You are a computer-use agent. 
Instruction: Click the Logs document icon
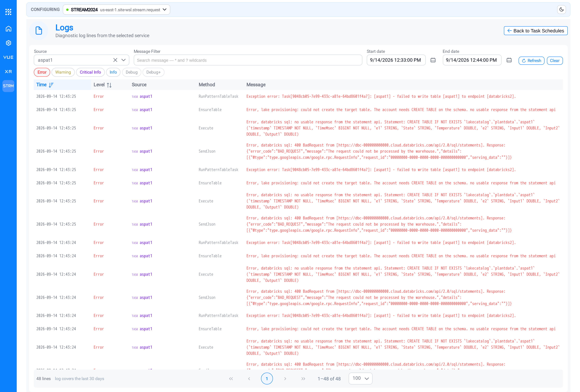tap(39, 31)
